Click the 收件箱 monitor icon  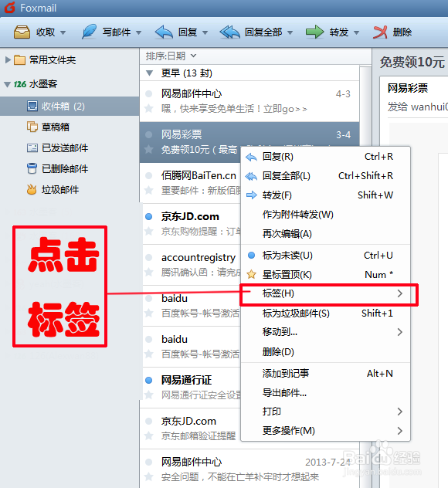point(32,106)
